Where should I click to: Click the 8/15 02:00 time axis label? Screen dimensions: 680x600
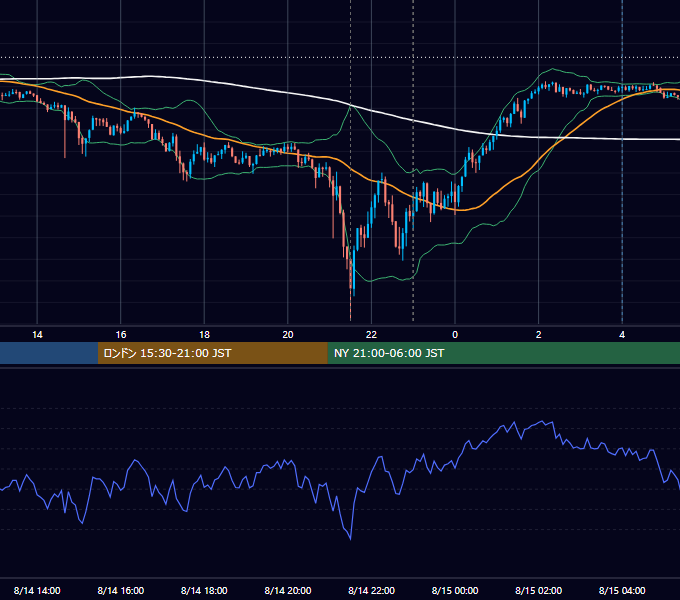coord(538,590)
